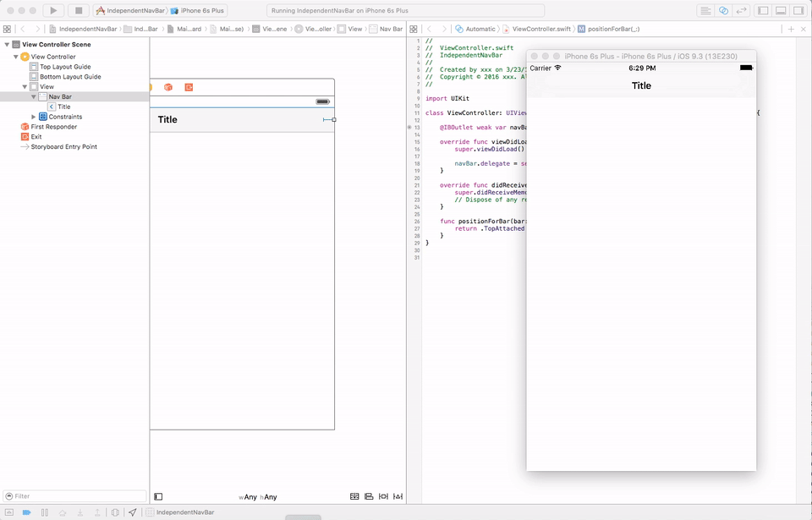This screenshot has height=520, width=812.
Task: Show the Standard editor
Action: click(705, 10)
